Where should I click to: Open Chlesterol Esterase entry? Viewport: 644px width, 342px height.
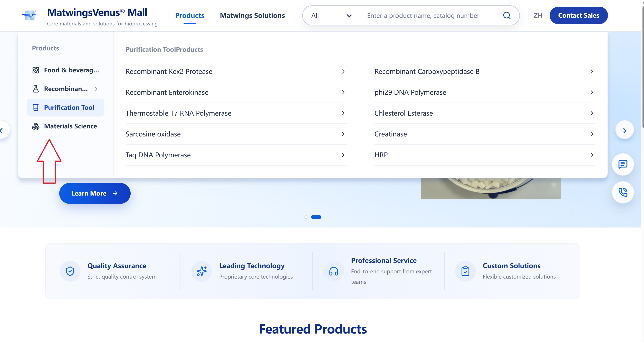[485, 113]
